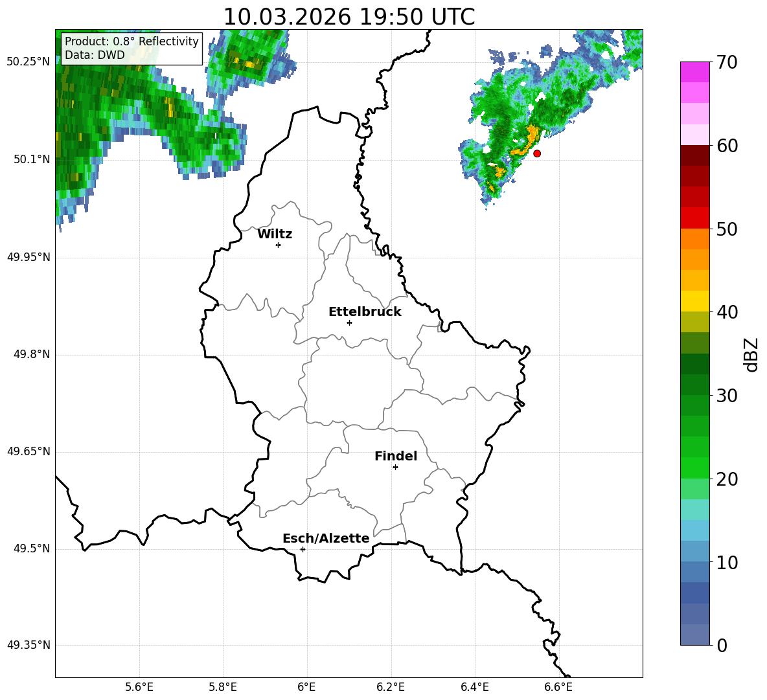This screenshot has width=767, height=700.
Task: Select the Ettelbruck city label
Action: [365, 312]
